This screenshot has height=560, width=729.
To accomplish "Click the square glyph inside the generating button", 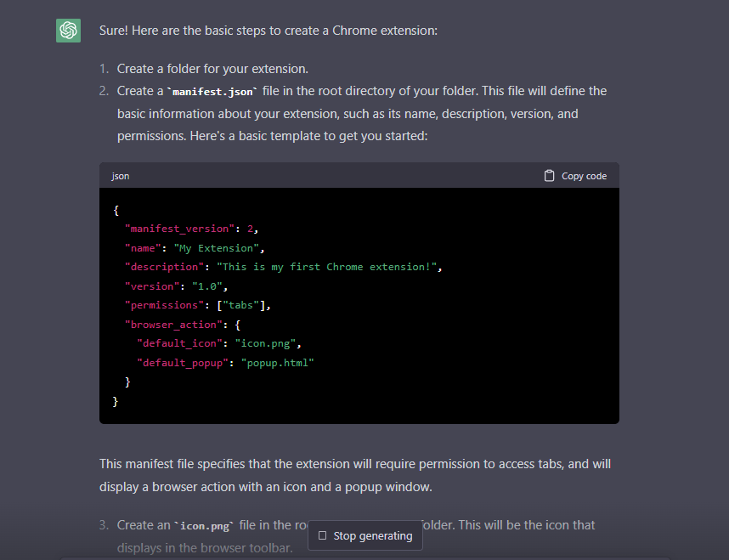I will tap(323, 535).
